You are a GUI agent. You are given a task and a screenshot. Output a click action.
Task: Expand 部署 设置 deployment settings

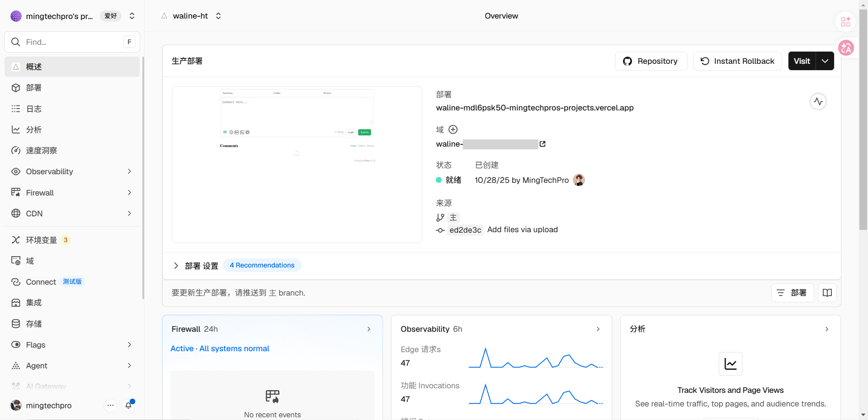(196, 266)
